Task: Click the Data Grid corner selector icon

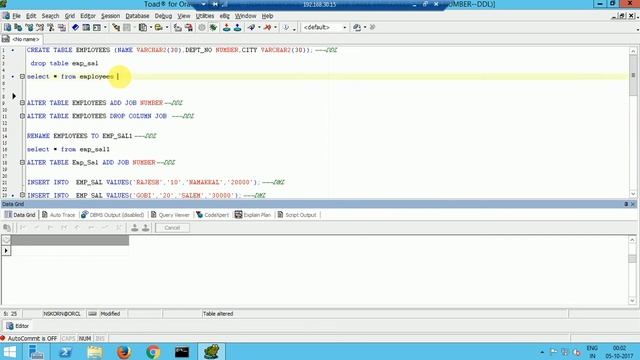Action: (x=6, y=240)
